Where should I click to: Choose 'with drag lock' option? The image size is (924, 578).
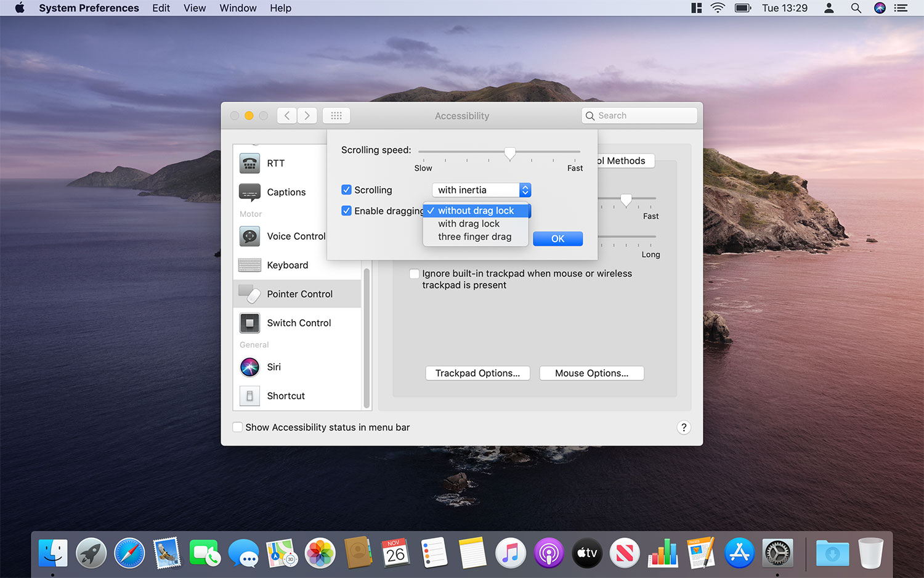pos(469,224)
